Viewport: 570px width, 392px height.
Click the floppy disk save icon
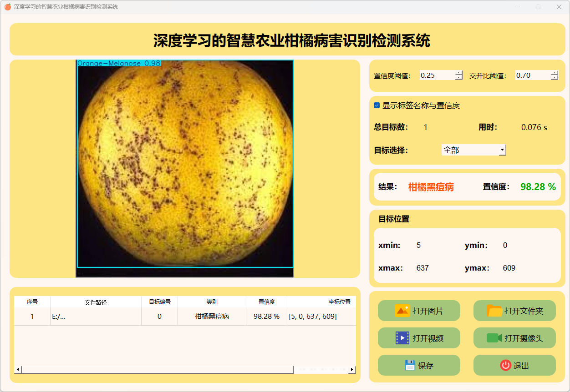[x=410, y=365]
